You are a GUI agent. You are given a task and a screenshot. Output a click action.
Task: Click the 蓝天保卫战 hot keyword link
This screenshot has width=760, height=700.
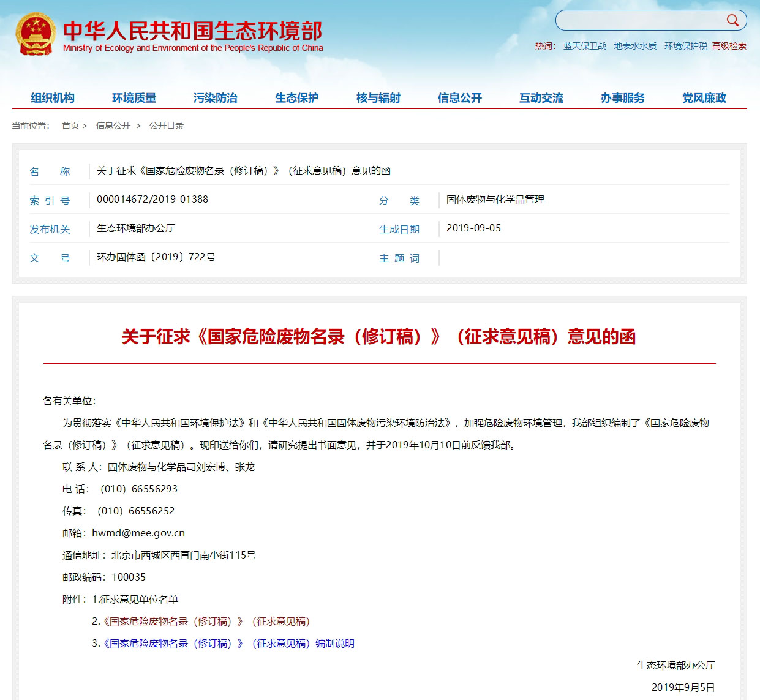coord(585,46)
